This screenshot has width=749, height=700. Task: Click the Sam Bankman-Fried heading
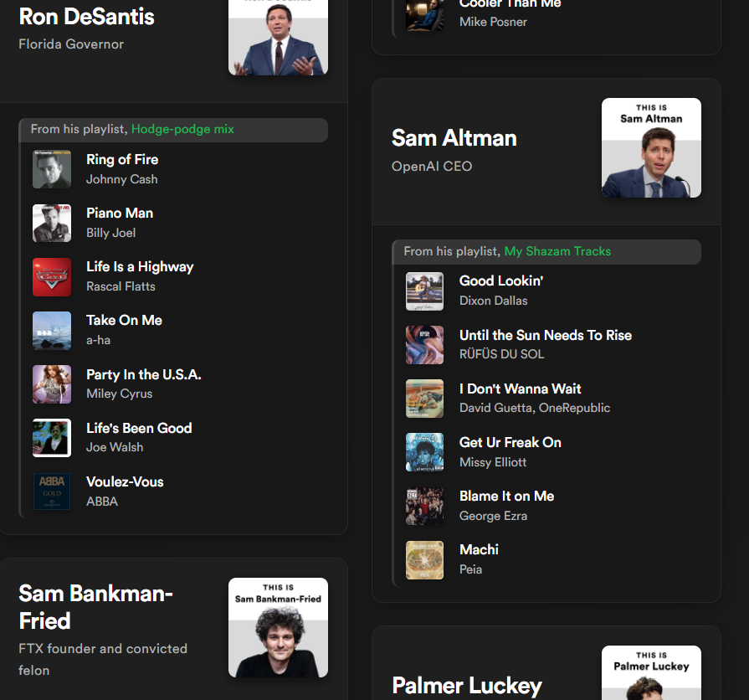(95, 607)
